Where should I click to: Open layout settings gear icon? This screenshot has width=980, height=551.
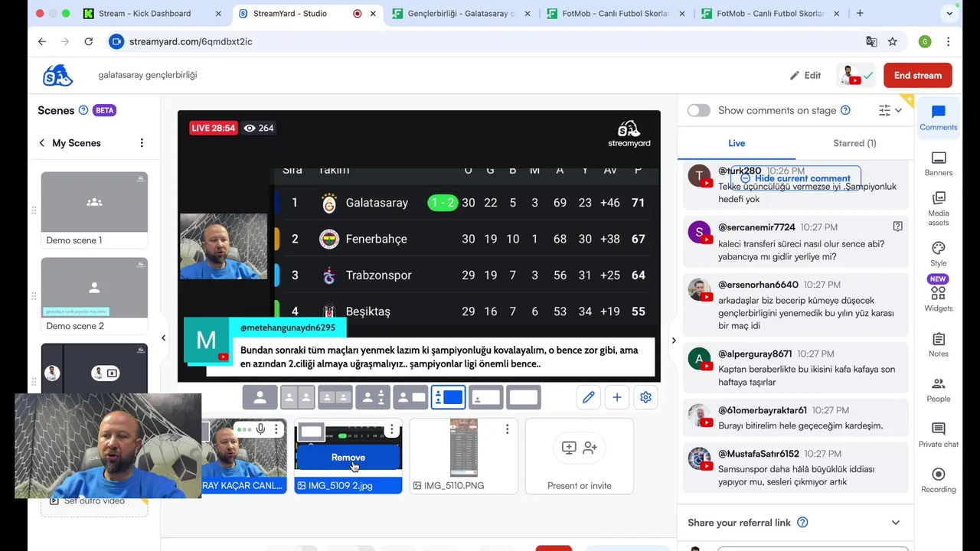coord(645,397)
